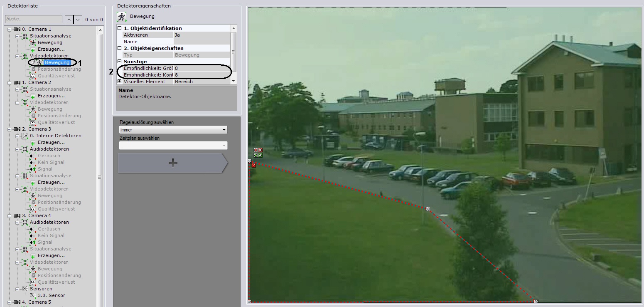644x307 pixels.
Task: Click the Suche search field
Action: pyautogui.click(x=33, y=19)
